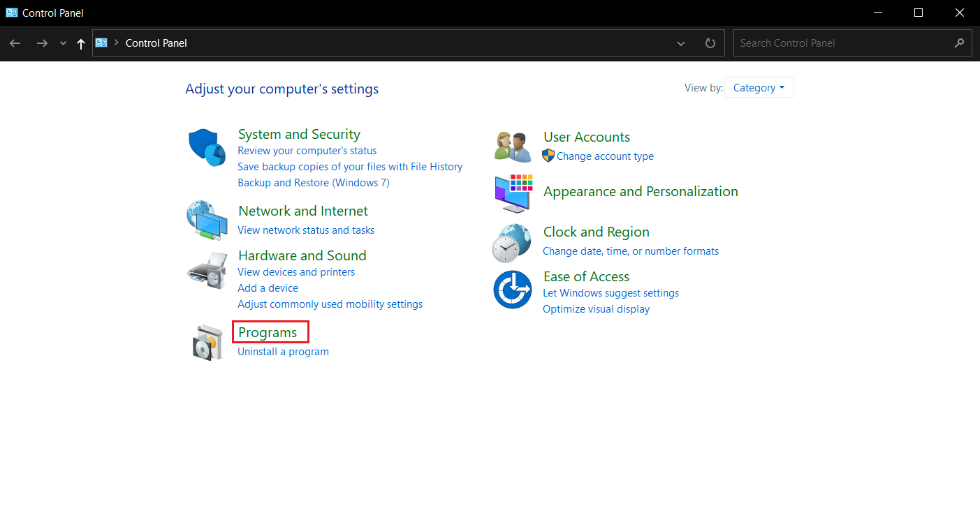Open the Programs category heading

268,332
